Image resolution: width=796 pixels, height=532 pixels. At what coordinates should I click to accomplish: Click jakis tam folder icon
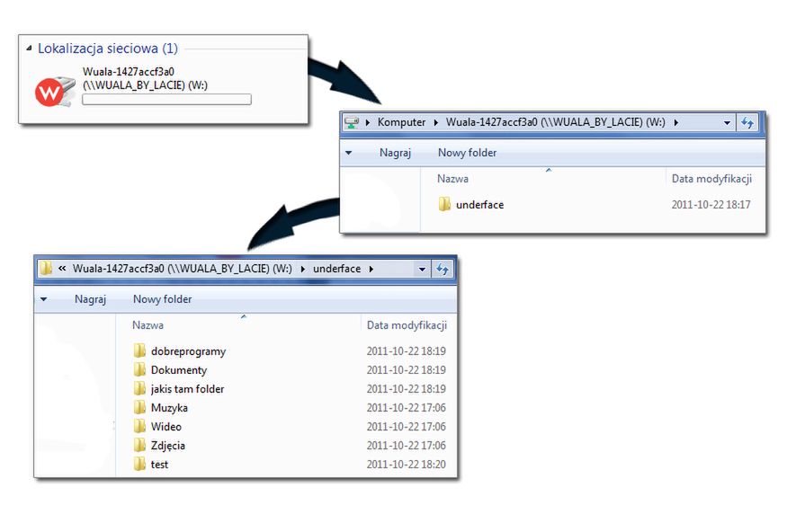click(x=139, y=388)
